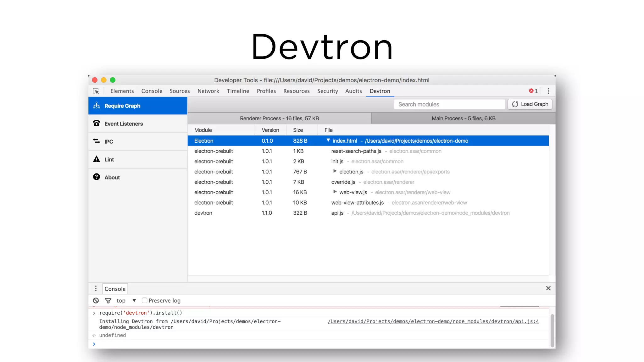This screenshot has height=362, width=644.
Task: Select the Devtron tab
Action: (x=380, y=91)
